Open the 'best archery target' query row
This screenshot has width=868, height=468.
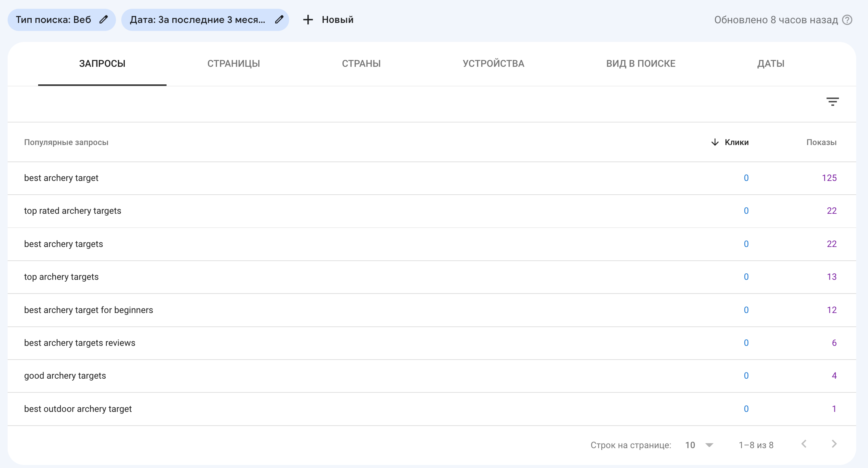(61, 178)
